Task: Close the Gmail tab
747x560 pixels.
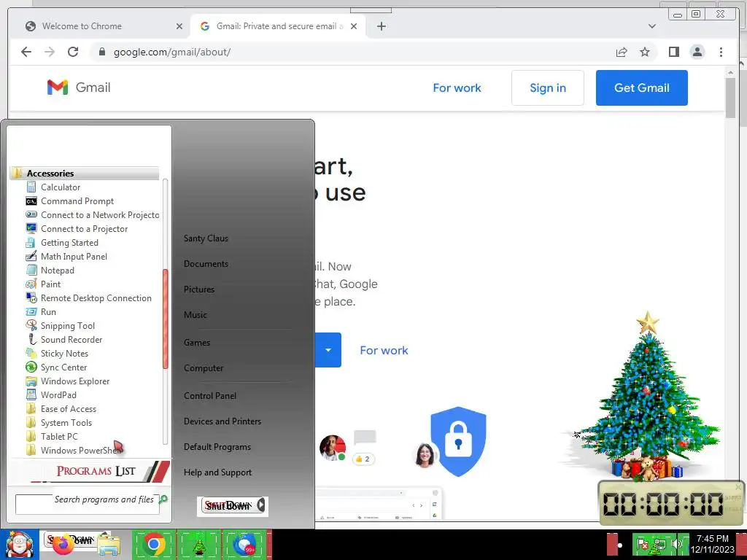Action: pyautogui.click(x=354, y=26)
